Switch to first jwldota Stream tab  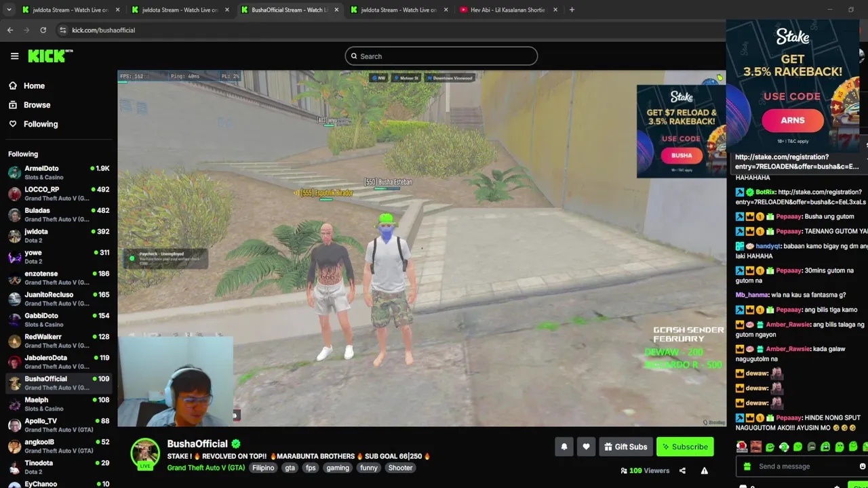pyautogui.click(x=71, y=9)
